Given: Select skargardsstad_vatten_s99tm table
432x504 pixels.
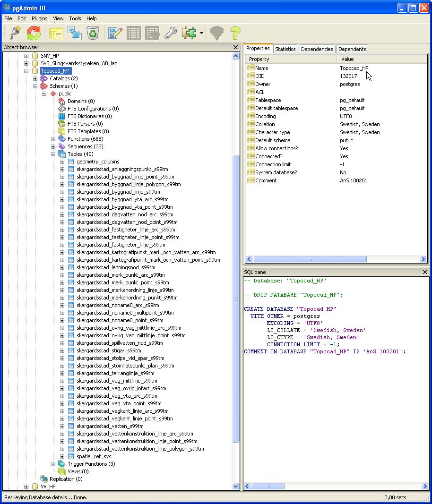Looking at the screenshot, I should click(110, 426).
